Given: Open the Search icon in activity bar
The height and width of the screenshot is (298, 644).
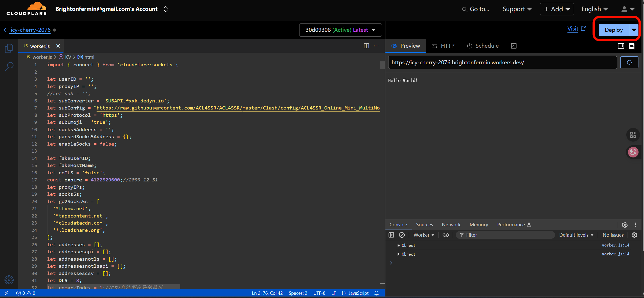Looking at the screenshot, I should (9, 67).
